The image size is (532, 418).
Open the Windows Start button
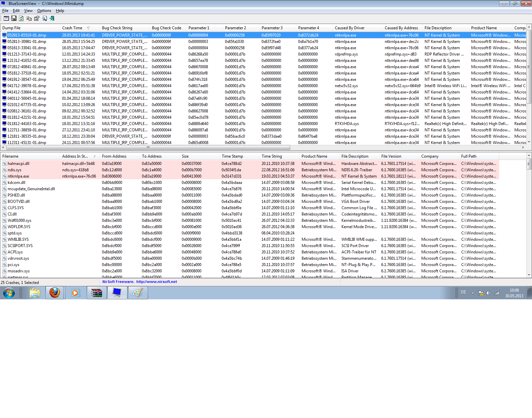click(9, 293)
